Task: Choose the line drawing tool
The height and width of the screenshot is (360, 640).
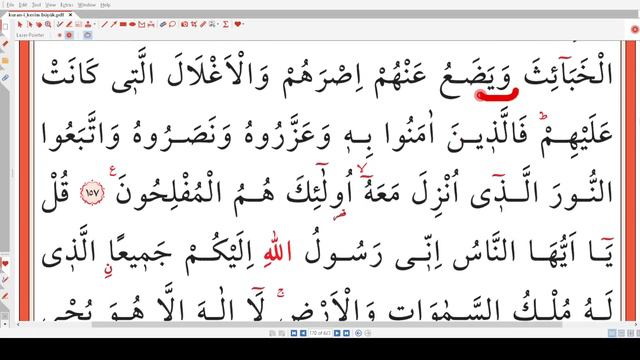Action: [104, 25]
